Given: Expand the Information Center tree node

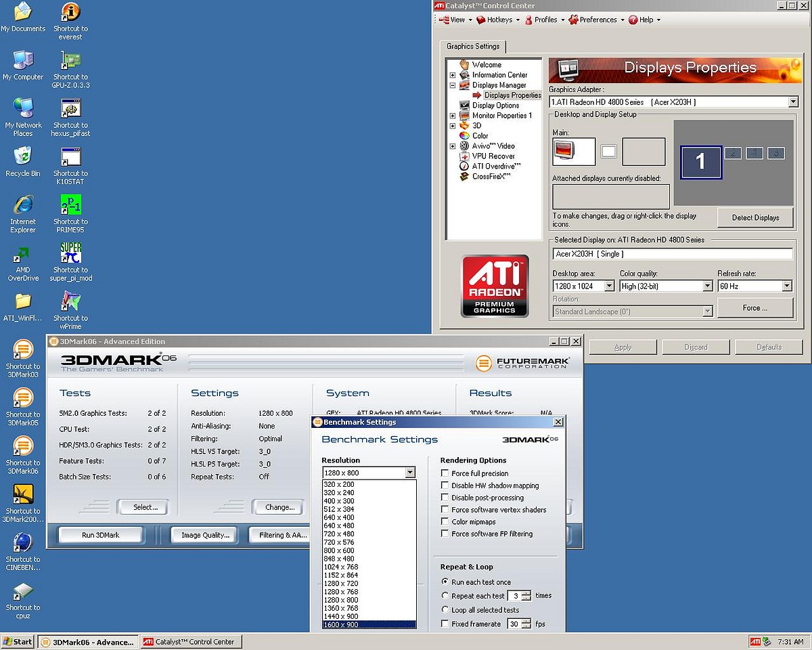Looking at the screenshot, I should pyautogui.click(x=453, y=75).
